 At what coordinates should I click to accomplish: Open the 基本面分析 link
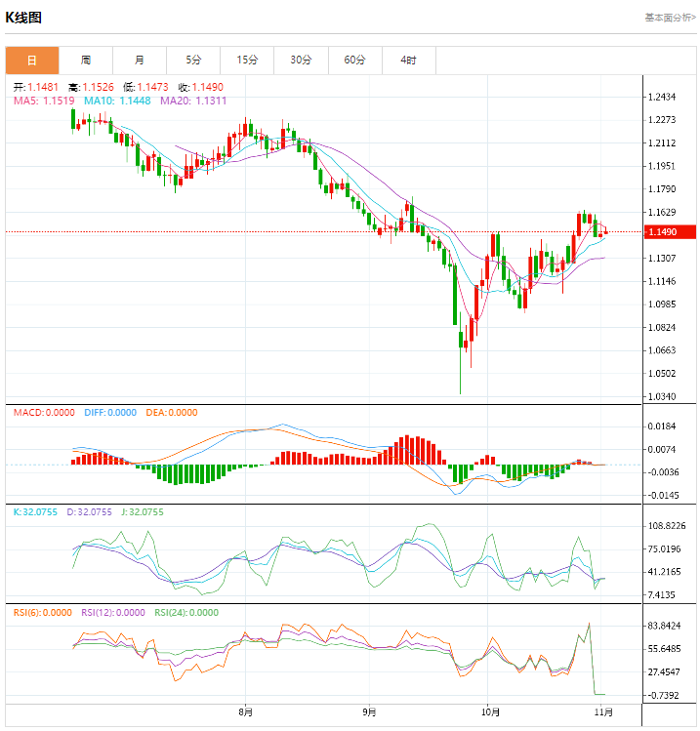click(x=670, y=18)
